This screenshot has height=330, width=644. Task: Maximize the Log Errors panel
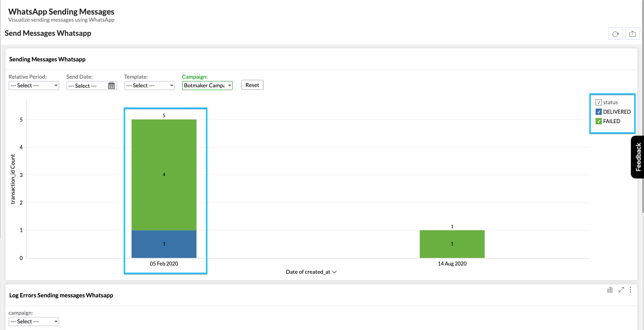click(x=621, y=290)
